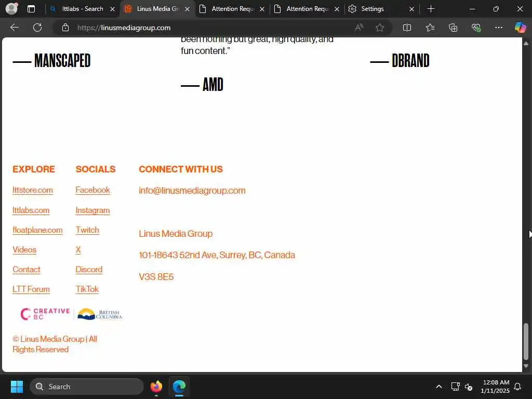Viewport: 532px width, 399px height.
Task: Open Microsoft Edge from the taskbar
Action: coord(179,387)
